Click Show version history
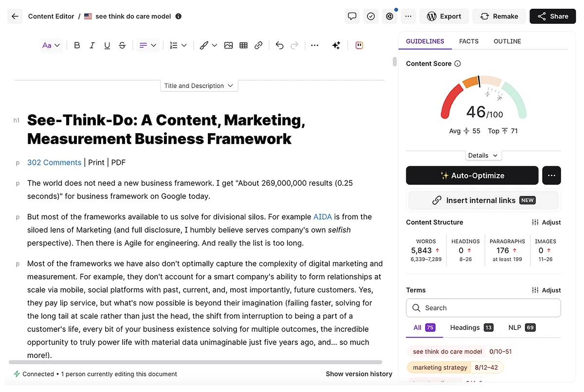The width and height of the screenshot is (584, 392). [359, 374]
